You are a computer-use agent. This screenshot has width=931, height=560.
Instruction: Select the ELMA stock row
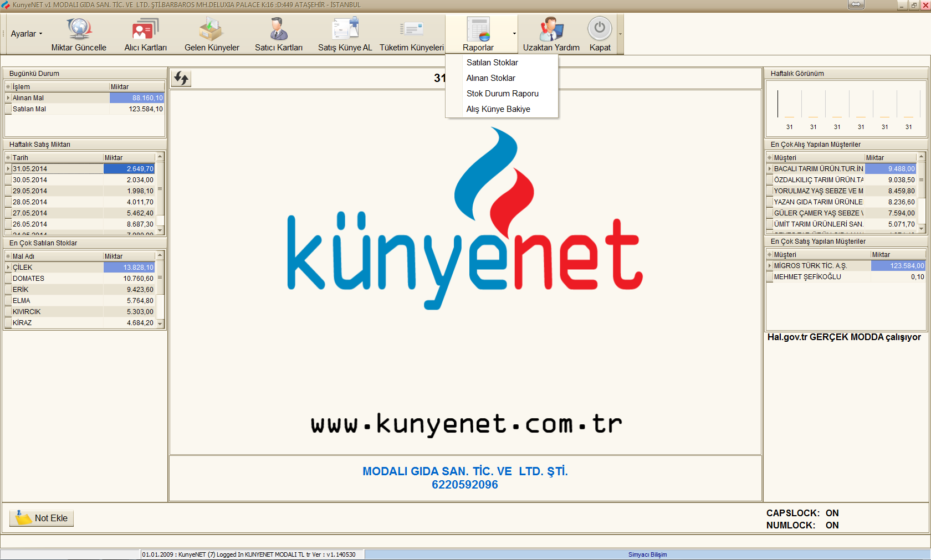[80, 301]
